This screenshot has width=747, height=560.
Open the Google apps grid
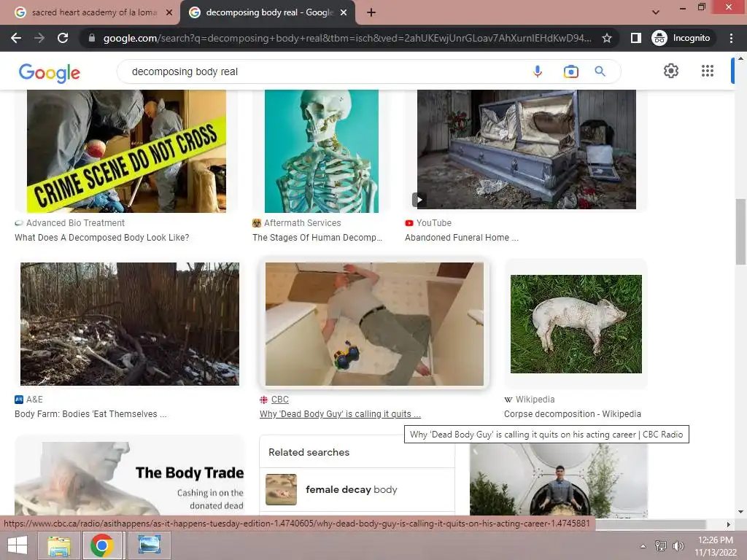tap(708, 71)
